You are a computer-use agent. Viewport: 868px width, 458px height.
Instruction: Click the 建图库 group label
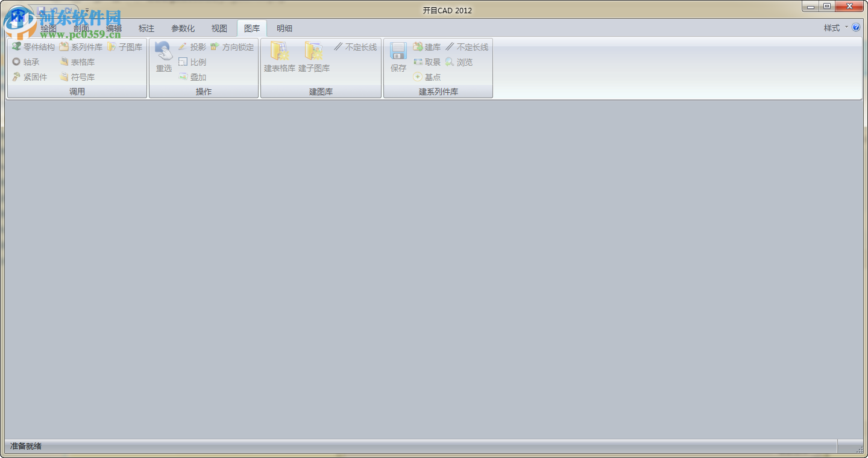pos(321,92)
